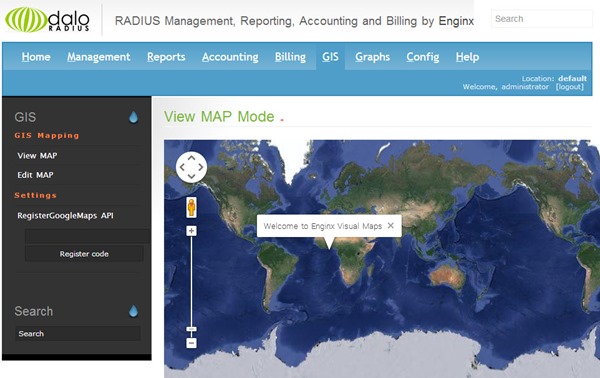Go to the Reports tab
Viewport: 600px width, 378px height.
click(166, 57)
